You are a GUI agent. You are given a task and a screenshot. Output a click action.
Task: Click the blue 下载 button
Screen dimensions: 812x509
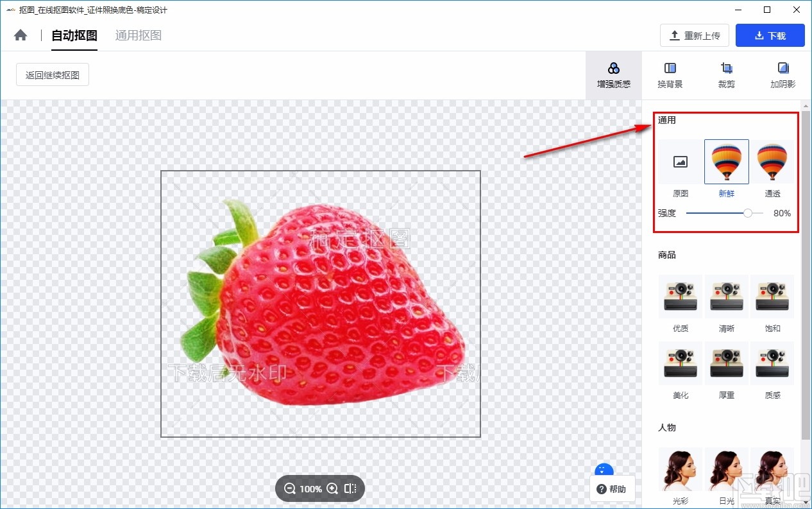click(770, 35)
